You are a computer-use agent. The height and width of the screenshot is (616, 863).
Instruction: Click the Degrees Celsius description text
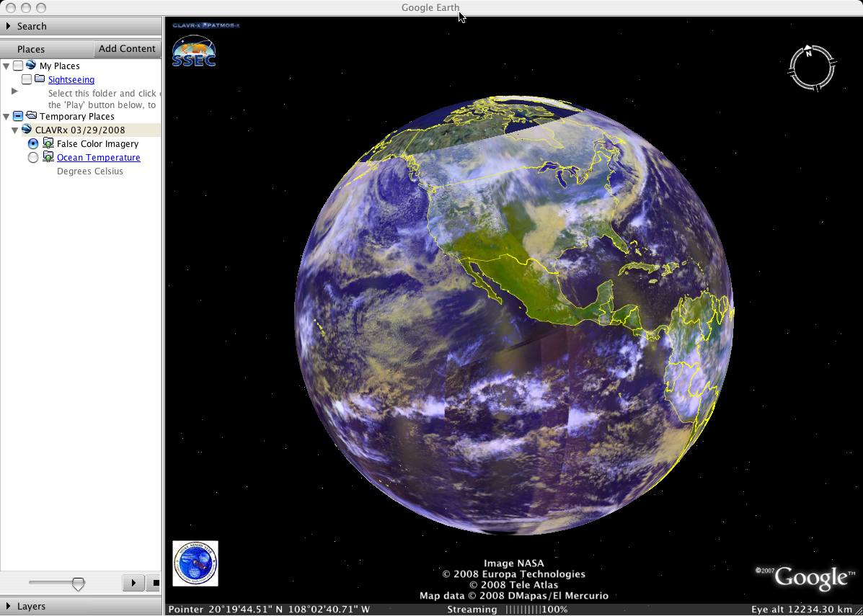tap(89, 171)
